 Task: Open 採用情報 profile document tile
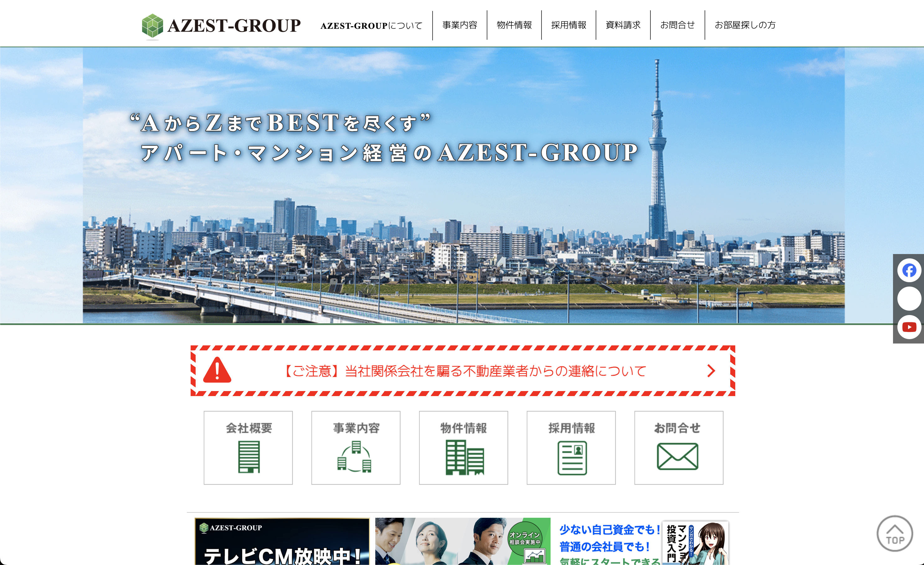pyautogui.click(x=571, y=448)
